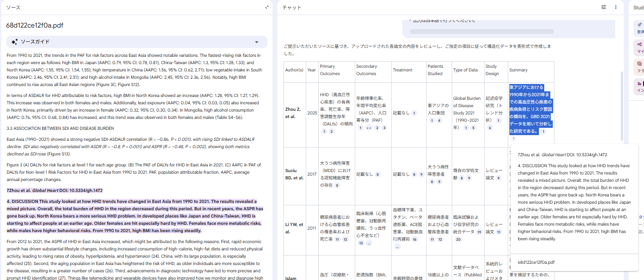Image resolution: width=644 pixels, height=280 pixels.
Task: Expand the ソースガイド dropdown arrow
Action: pos(256,42)
